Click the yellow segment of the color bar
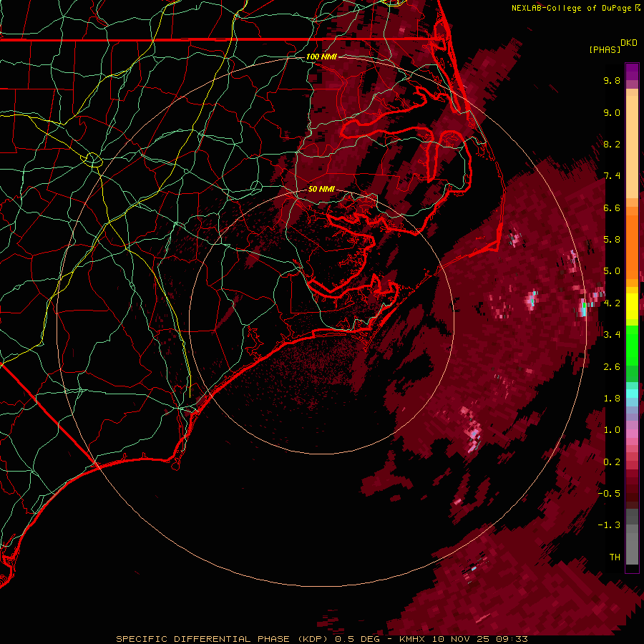Screen dimensions: 644x644 pyautogui.click(x=632, y=306)
